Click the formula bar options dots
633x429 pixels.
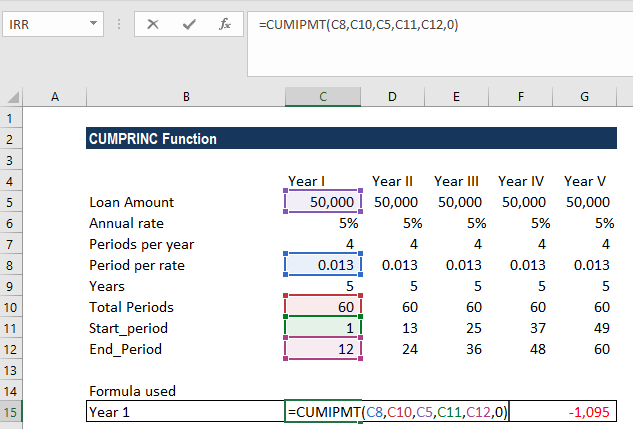[x=119, y=24]
